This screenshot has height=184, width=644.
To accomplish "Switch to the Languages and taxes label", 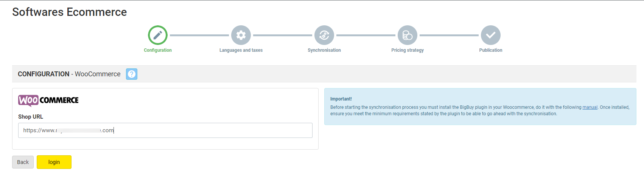I will [x=241, y=50].
